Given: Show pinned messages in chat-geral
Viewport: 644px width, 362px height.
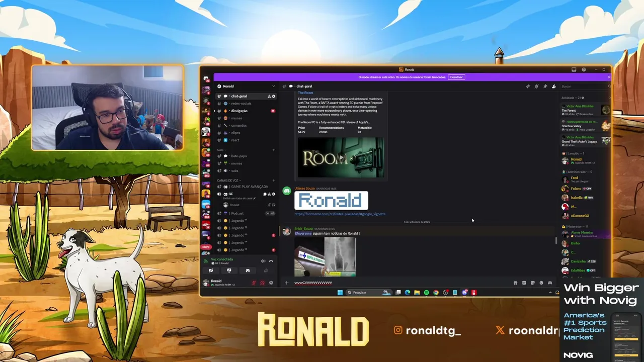Looking at the screenshot, I should (x=545, y=86).
